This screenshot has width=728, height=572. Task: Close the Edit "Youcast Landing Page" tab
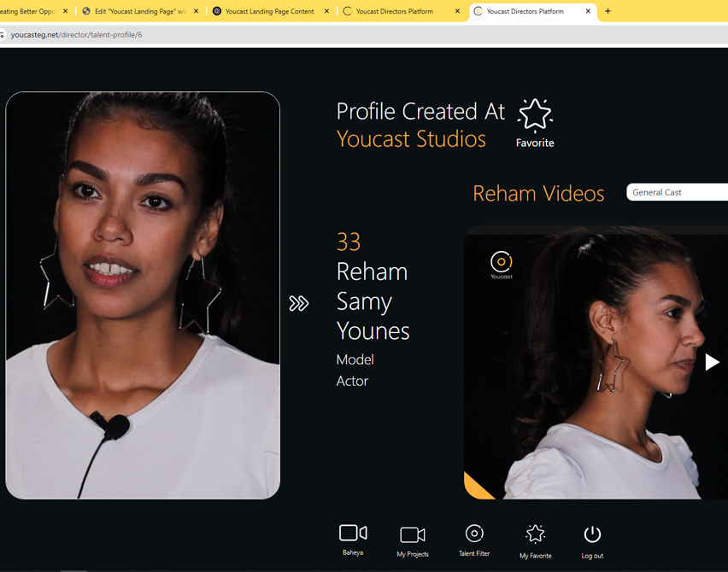(196, 11)
